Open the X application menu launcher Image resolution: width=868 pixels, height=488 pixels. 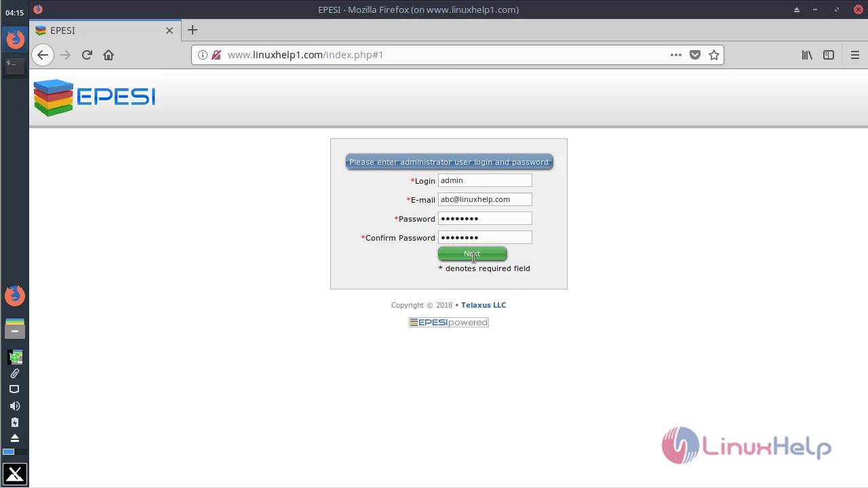15,474
